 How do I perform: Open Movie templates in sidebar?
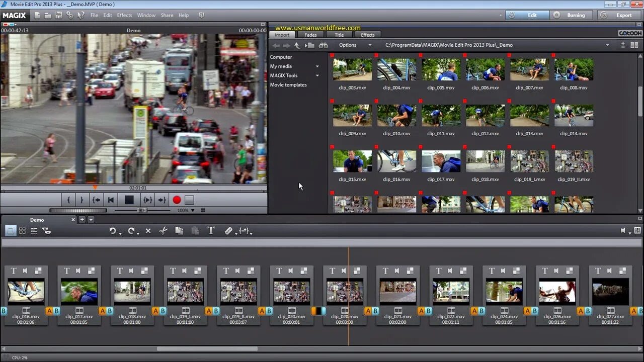[x=288, y=85]
